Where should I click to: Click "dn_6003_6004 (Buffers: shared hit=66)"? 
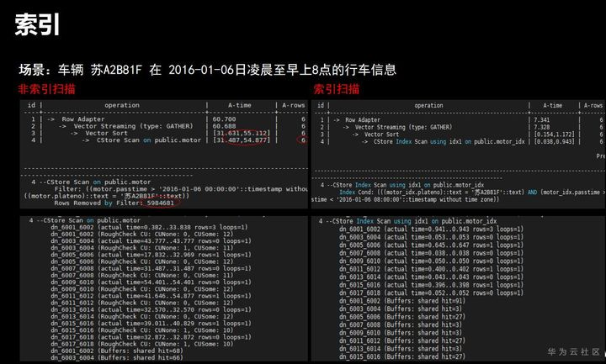(x=117, y=357)
